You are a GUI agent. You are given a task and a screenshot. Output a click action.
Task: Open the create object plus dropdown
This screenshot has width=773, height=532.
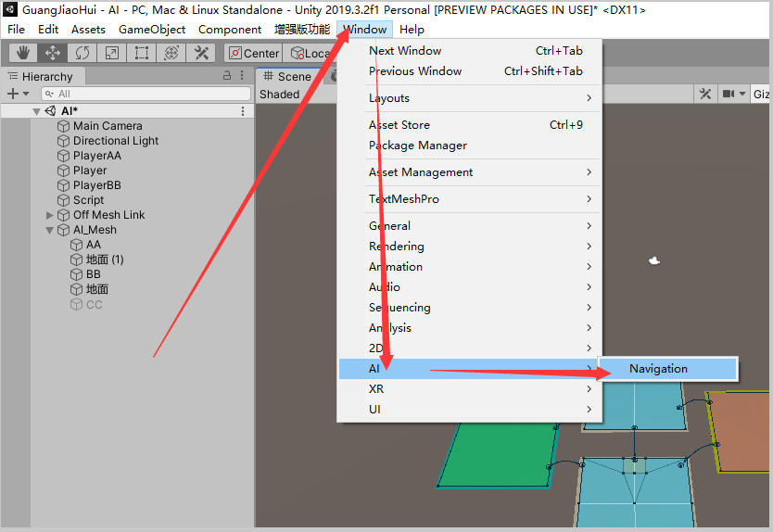point(18,94)
